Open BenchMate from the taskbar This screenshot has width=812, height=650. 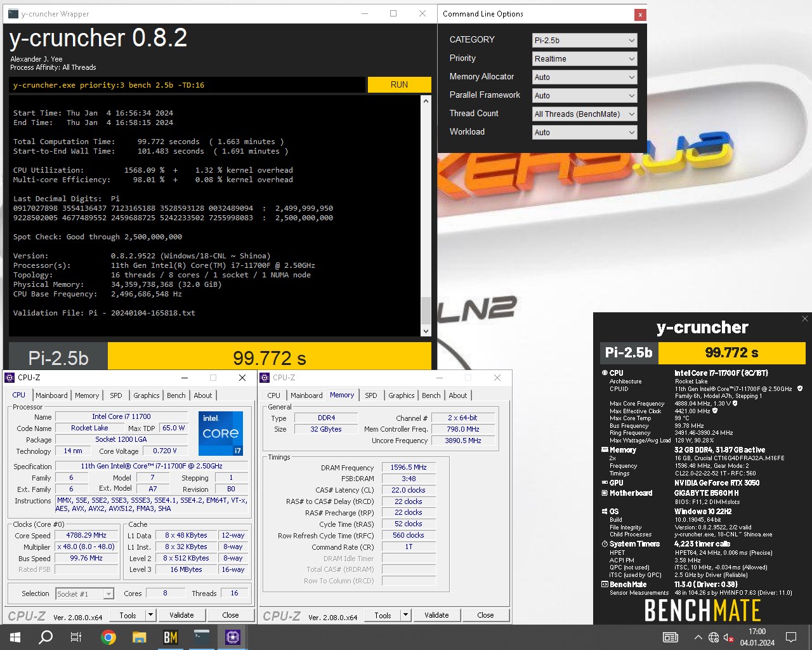[x=170, y=637]
